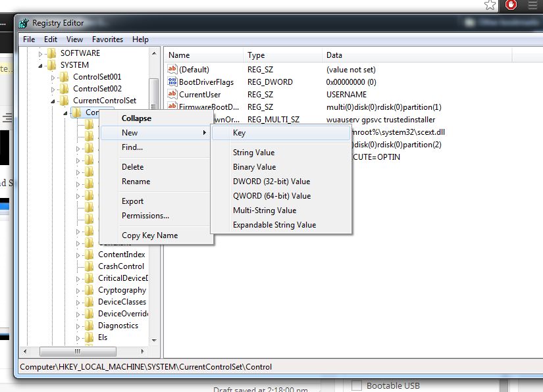
Task: Click the (Default) string value icon
Action: [172, 69]
